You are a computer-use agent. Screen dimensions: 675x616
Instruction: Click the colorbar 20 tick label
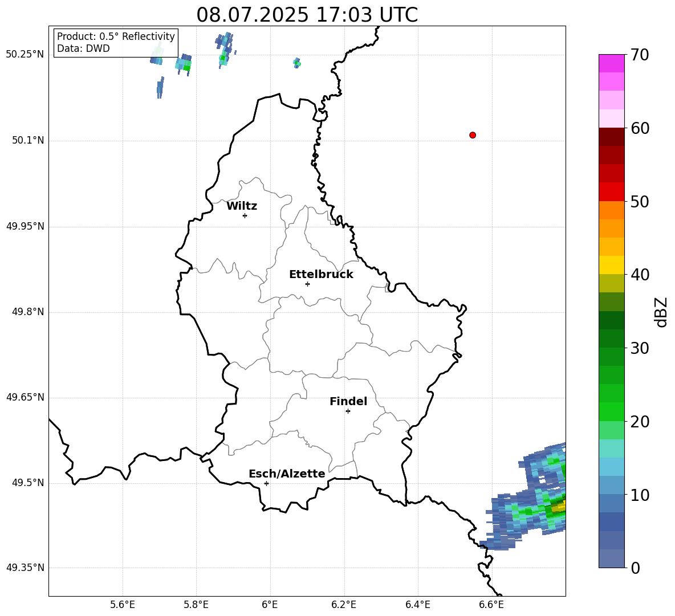[640, 422]
